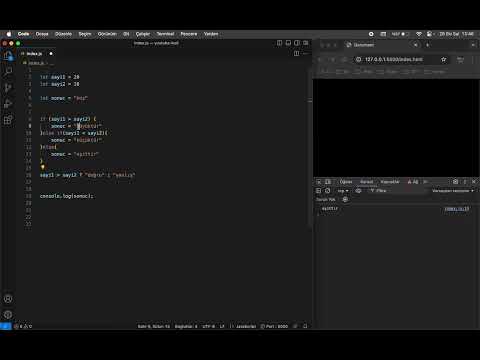
Task: Switch to the DevTools Öğeler tab
Action: [346, 182]
